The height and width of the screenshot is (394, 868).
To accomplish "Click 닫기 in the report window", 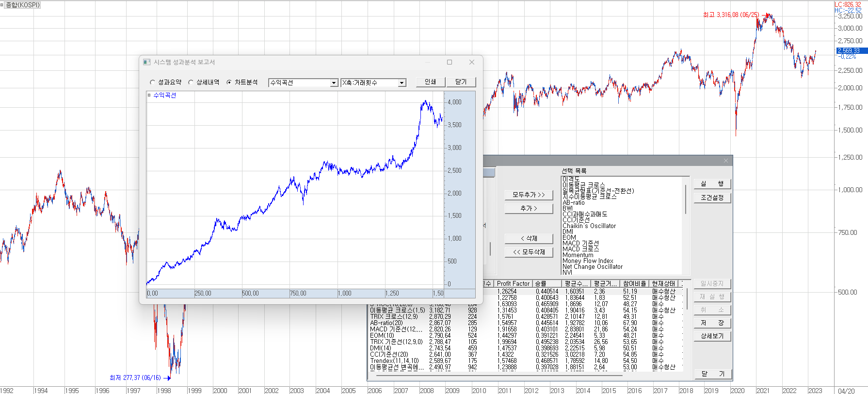I will coord(461,82).
